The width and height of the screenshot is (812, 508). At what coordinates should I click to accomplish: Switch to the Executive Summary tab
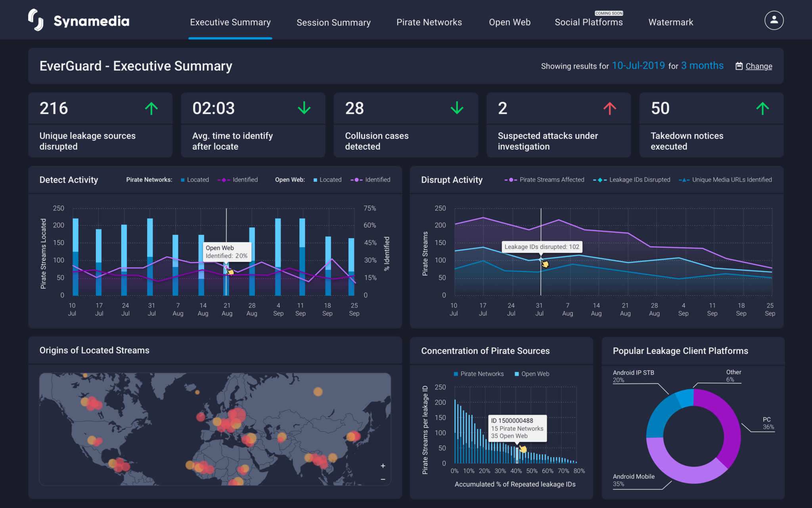tap(230, 22)
